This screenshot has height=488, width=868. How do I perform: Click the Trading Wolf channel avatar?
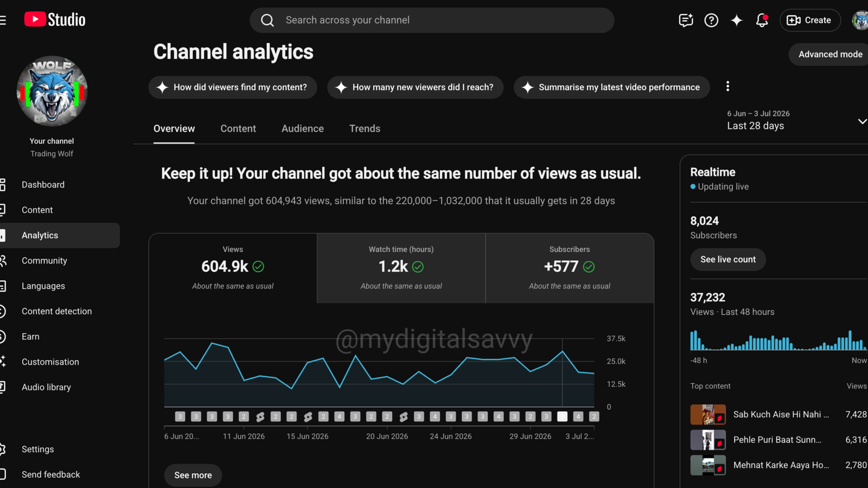[52, 91]
